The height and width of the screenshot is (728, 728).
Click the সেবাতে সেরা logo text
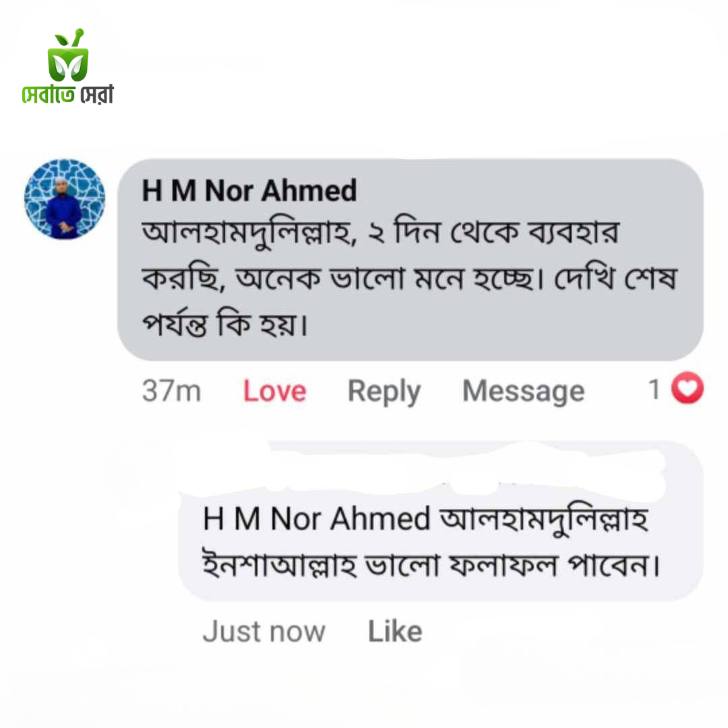67,95
